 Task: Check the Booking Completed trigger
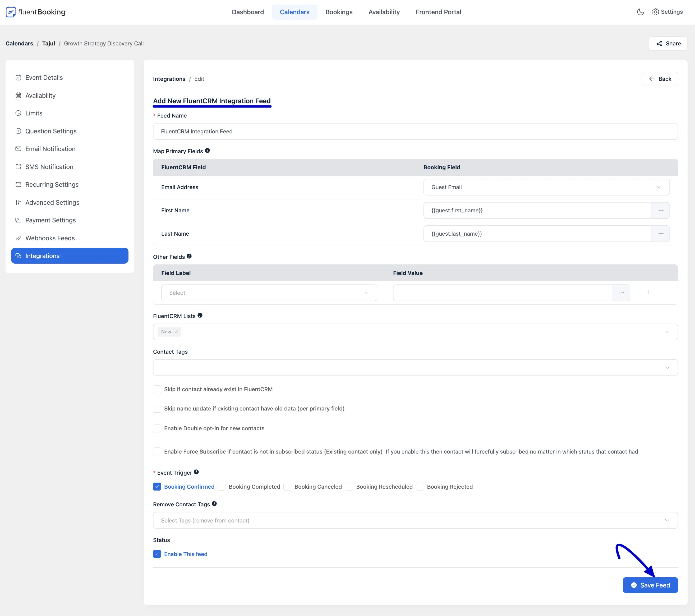click(x=222, y=487)
